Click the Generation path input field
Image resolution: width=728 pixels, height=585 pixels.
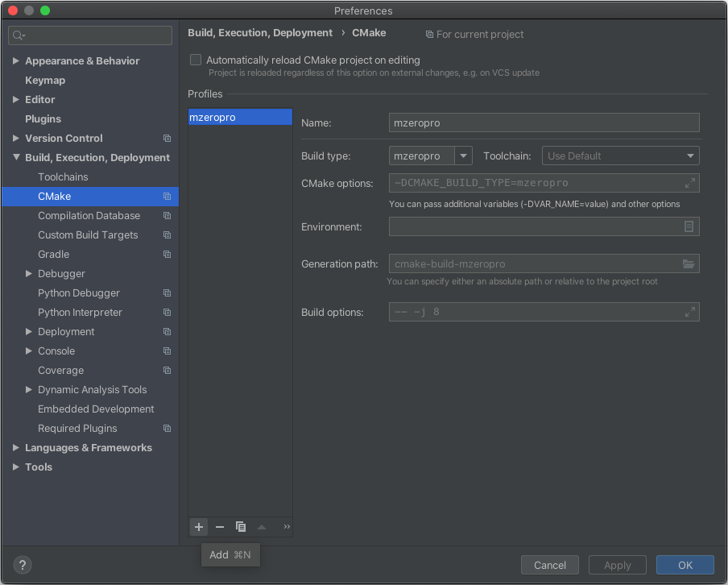click(544, 264)
